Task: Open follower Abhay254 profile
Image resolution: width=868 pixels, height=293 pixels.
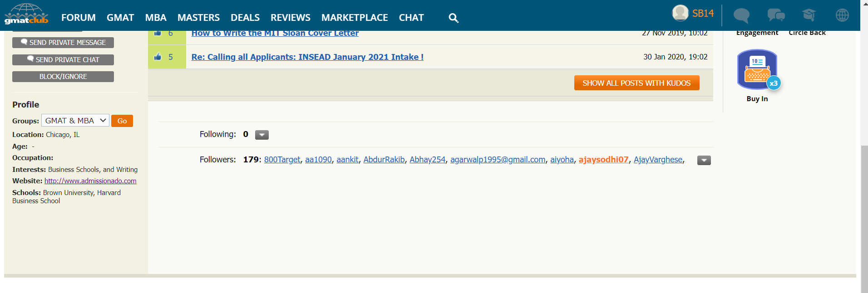Action: tap(428, 160)
